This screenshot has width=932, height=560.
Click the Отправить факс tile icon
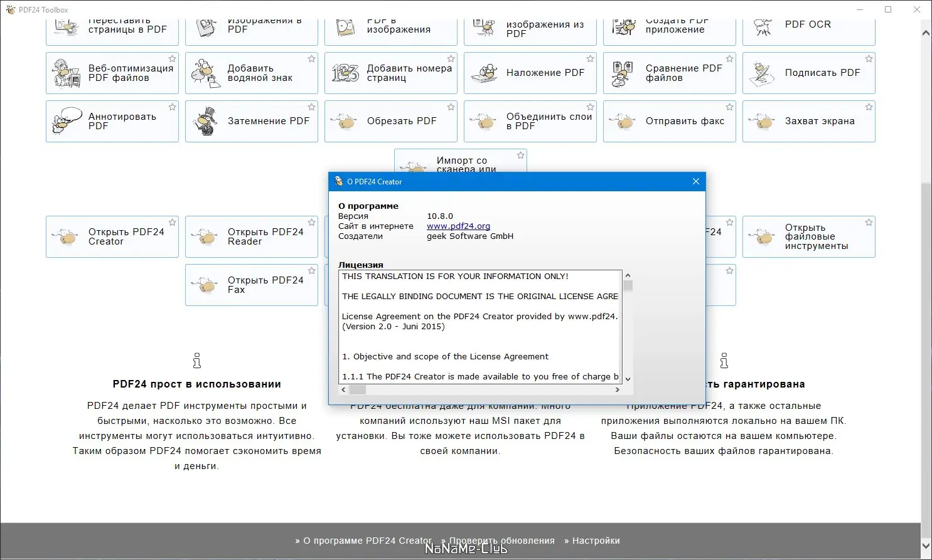[623, 121]
